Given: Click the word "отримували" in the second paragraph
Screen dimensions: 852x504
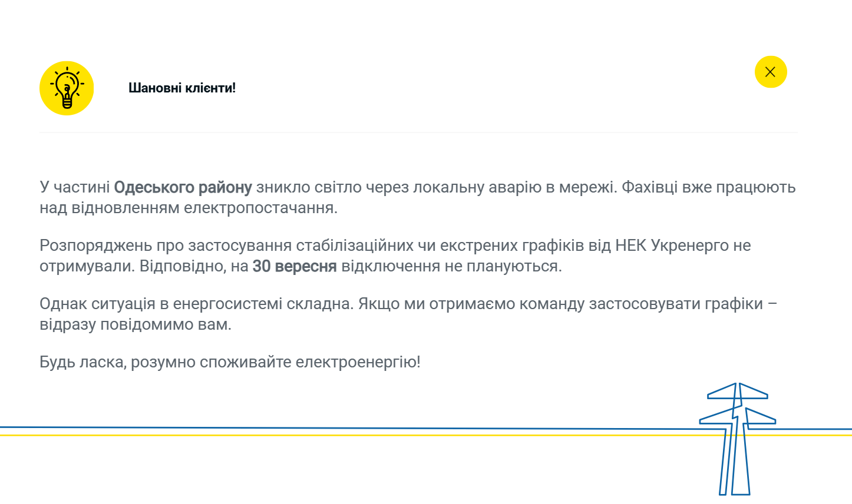Looking at the screenshot, I should [x=87, y=266].
